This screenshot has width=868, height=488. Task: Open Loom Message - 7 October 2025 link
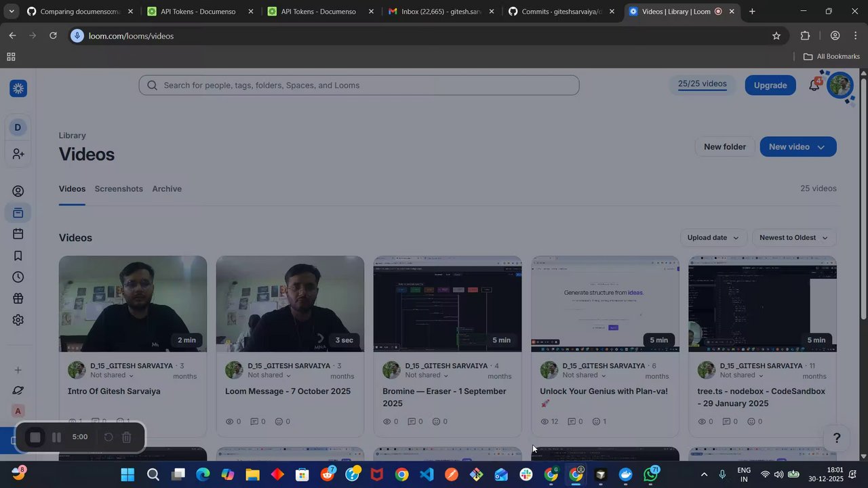point(288,392)
